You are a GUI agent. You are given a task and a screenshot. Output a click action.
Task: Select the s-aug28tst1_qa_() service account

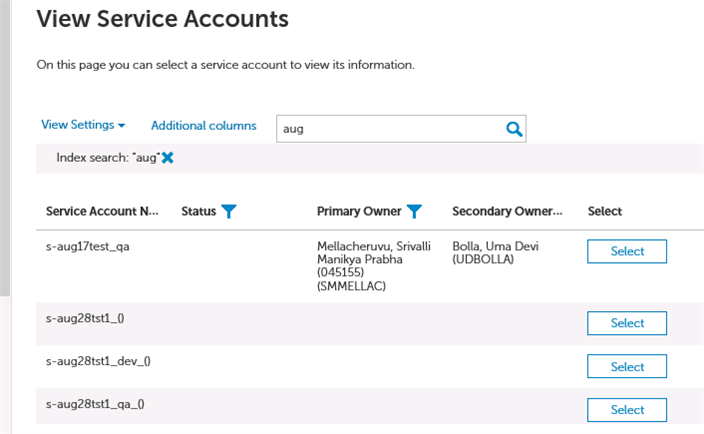click(627, 410)
